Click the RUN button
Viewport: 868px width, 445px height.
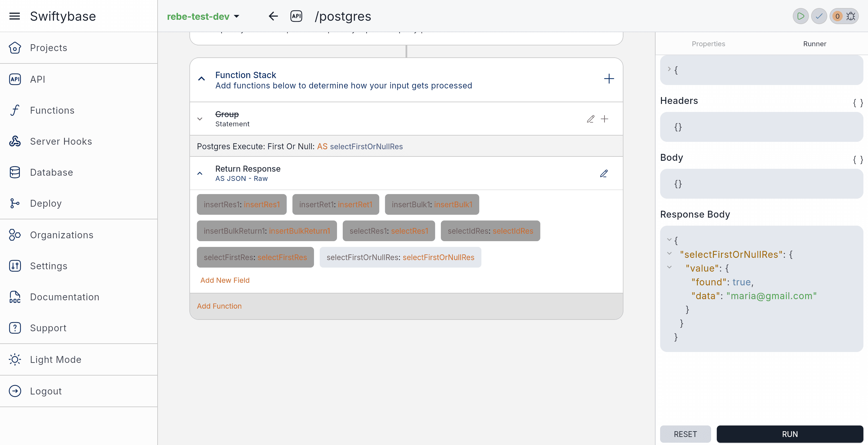(x=789, y=434)
